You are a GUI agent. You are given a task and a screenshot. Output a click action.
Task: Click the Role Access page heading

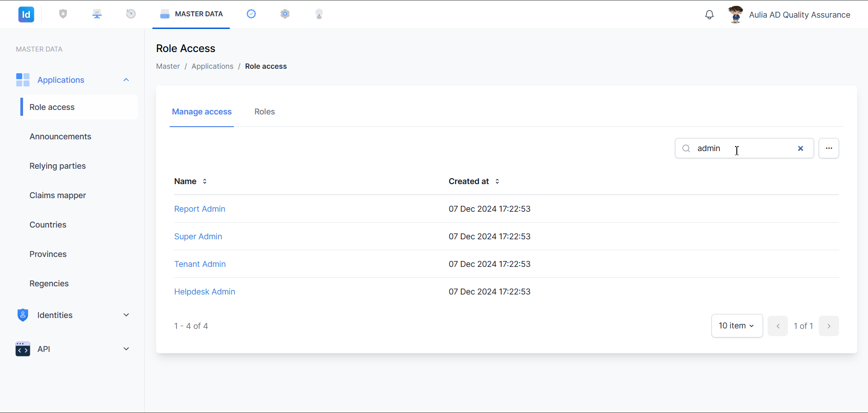185,48
